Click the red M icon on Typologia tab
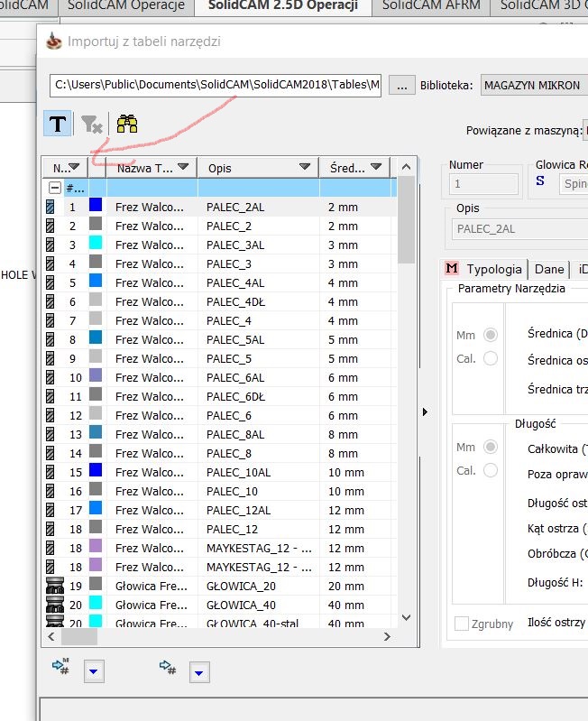The width and height of the screenshot is (588, 721). [452, 268]
